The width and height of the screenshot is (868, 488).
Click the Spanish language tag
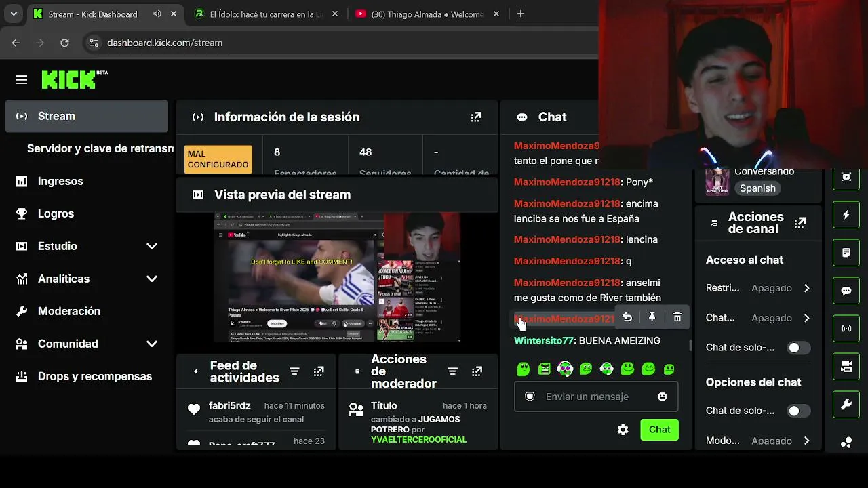[757, 188]
